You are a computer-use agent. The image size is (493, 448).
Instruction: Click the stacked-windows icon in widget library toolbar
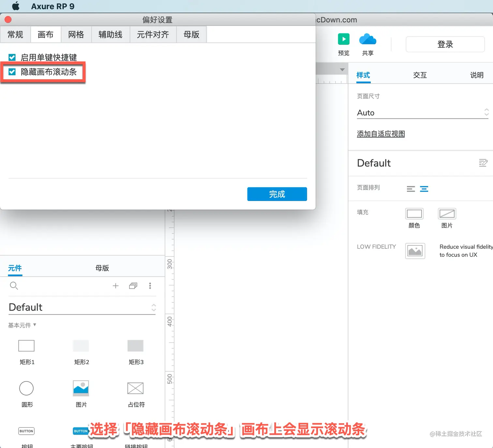[133, 286]
